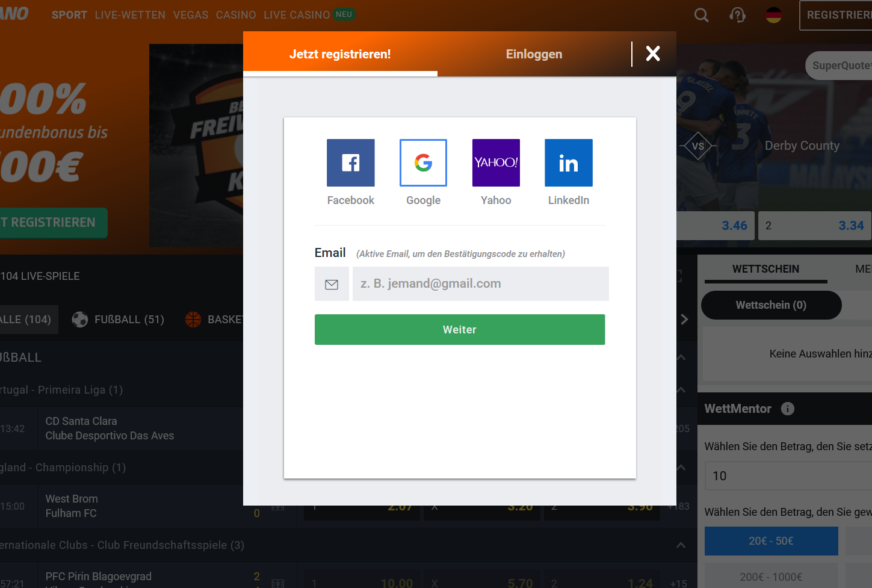Select the Fußball sport filter icon
Viewport: 872px width, 588px height.
[80, 320]
